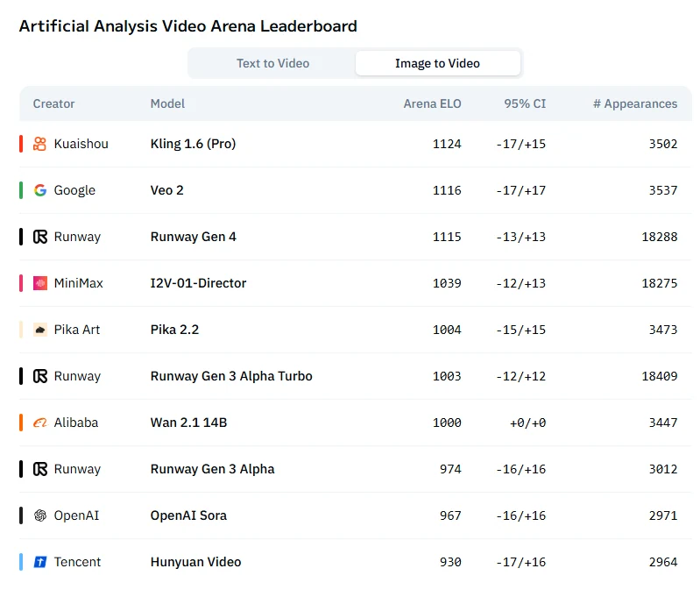This screenshot has height=604, width=700.
Task: Click the Veo 2 model name
Action: coord(167,190)
